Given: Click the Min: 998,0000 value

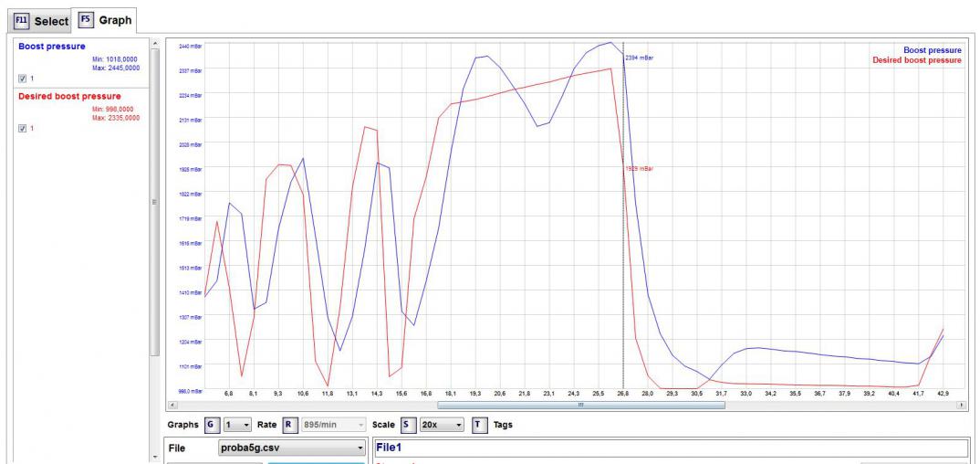Looking at the screenshot, I should (x=112, y=110).
